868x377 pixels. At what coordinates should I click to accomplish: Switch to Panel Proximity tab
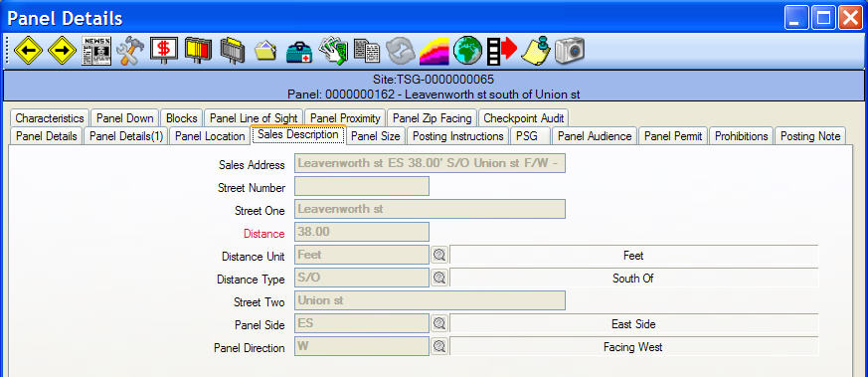345,118
